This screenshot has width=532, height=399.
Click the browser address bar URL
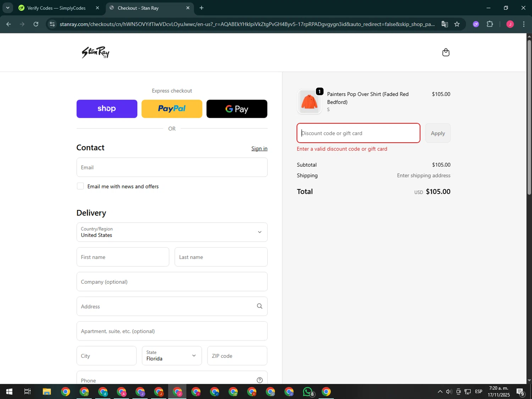(x=247, y=24)
